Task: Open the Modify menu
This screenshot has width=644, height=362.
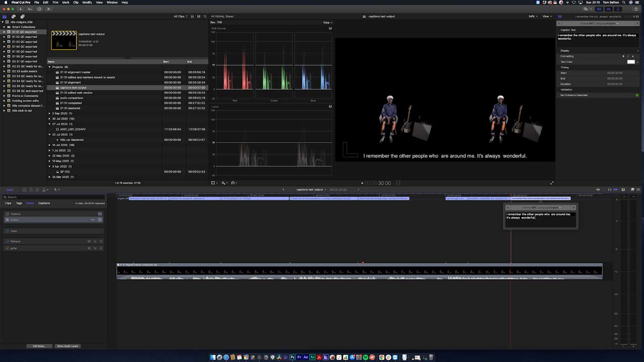Action: pos(87,3)
